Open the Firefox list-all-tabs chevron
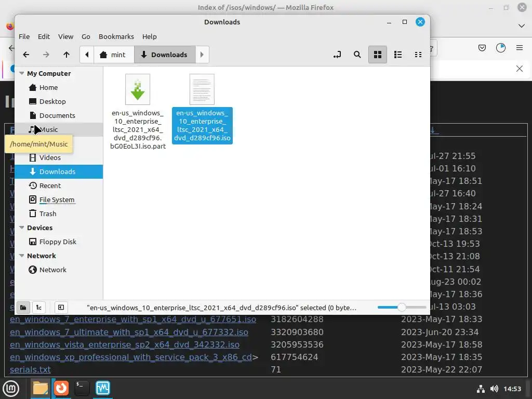 522,26
